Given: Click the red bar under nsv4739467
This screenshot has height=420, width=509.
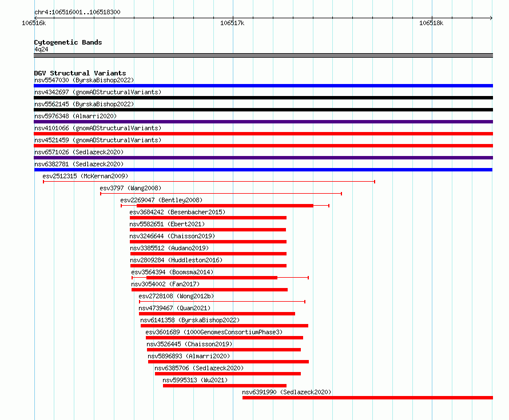Looking at the screenshot, I should (x=217, y=314).
